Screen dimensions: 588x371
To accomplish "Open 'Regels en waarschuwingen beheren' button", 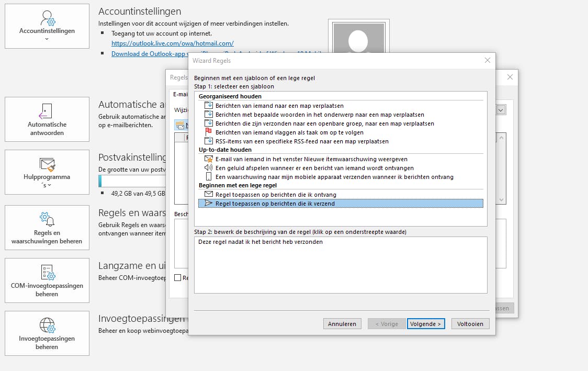I will tap(47, 227).
